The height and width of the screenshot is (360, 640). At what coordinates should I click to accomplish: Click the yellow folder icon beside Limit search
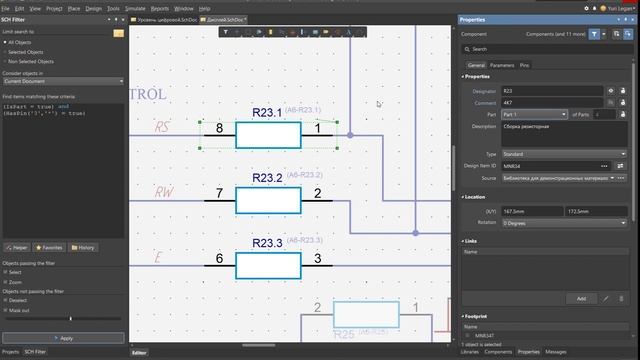coord(118,33)
